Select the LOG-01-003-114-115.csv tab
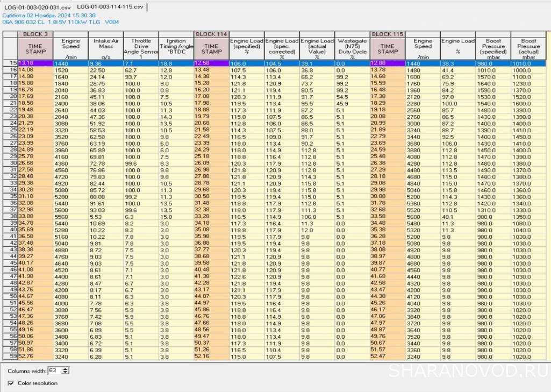551x392 pixels. (x=110, y=6)
